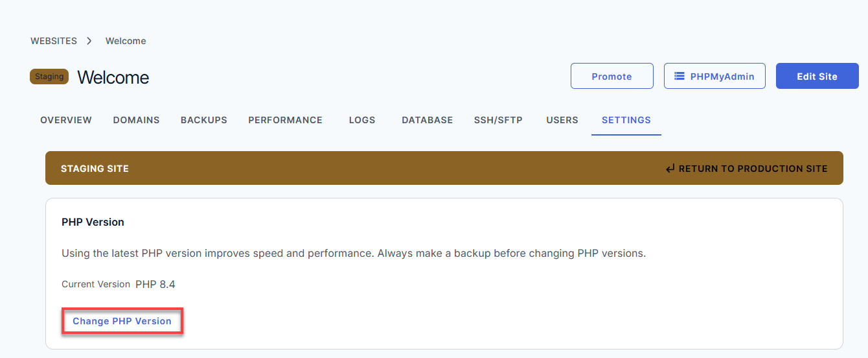Image resolution: width=868 pixels, height=358 pixels.
Task: Click the STAGING SITE banner label
Action: tap(95, 169)
